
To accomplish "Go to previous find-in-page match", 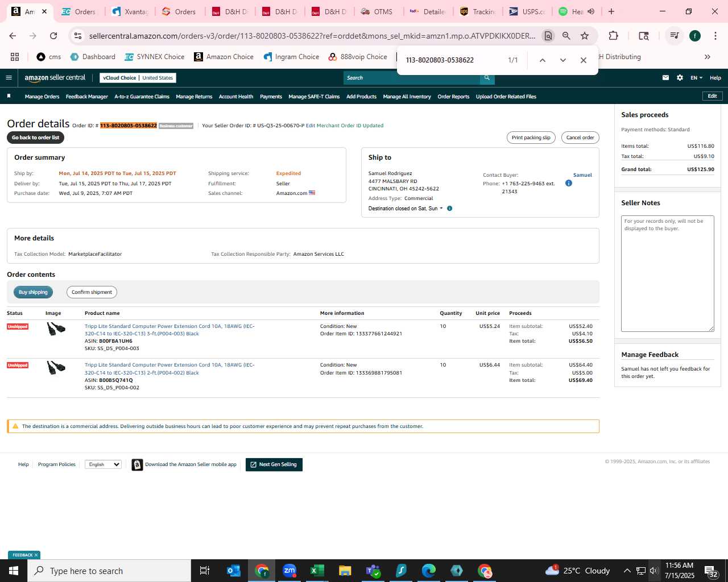I will click(x=542, y=60).
